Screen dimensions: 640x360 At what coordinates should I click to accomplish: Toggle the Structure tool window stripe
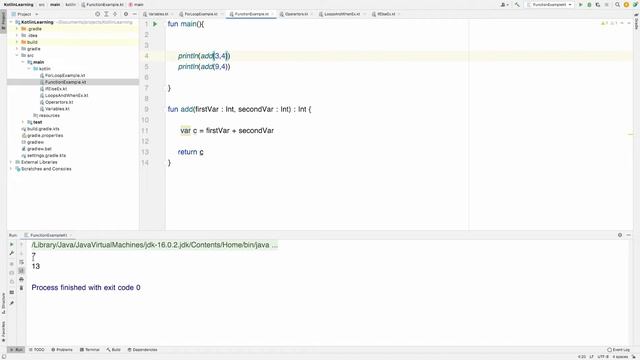(3, 303)
